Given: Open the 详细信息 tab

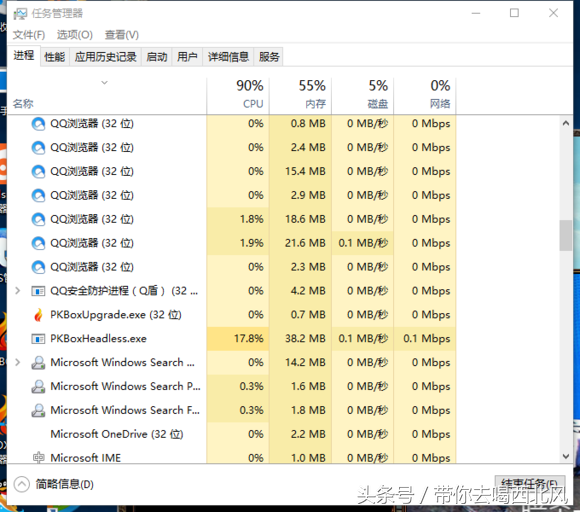Looking at the screenshot, I should pos(228,57).
